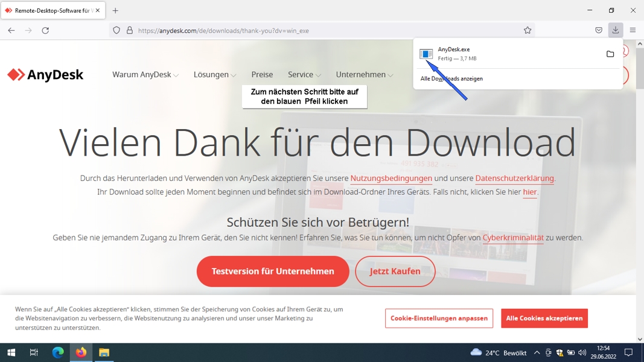This screenshot has width=644, height=362.
Task: Click Alle Cookies akzeptieren button
Action: [x=544, y=319]
